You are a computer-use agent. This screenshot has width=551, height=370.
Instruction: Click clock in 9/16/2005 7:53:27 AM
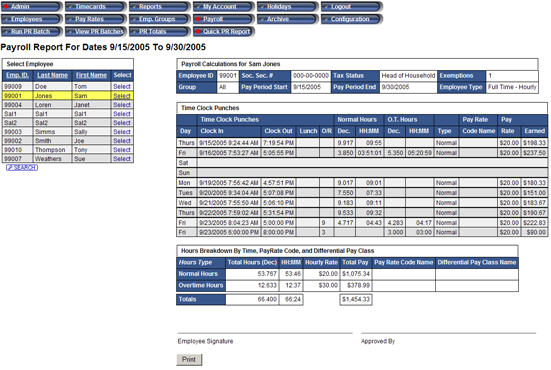coord(229,153)
